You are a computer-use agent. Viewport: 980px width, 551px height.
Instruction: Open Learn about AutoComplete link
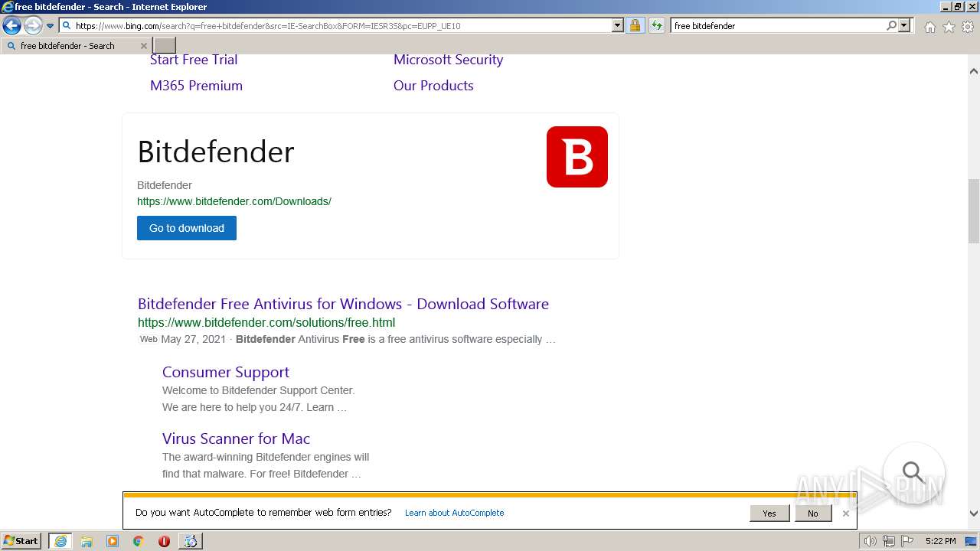pos(455,513)
